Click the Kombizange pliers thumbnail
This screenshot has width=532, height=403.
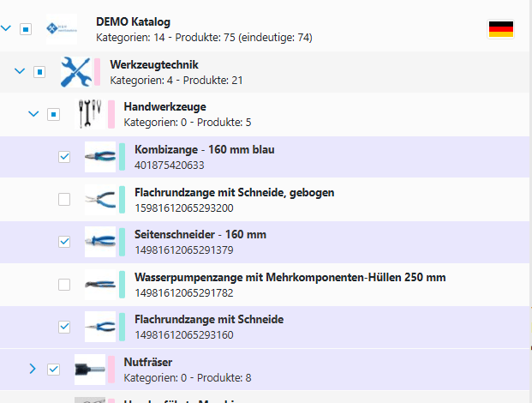click(100, 157)
